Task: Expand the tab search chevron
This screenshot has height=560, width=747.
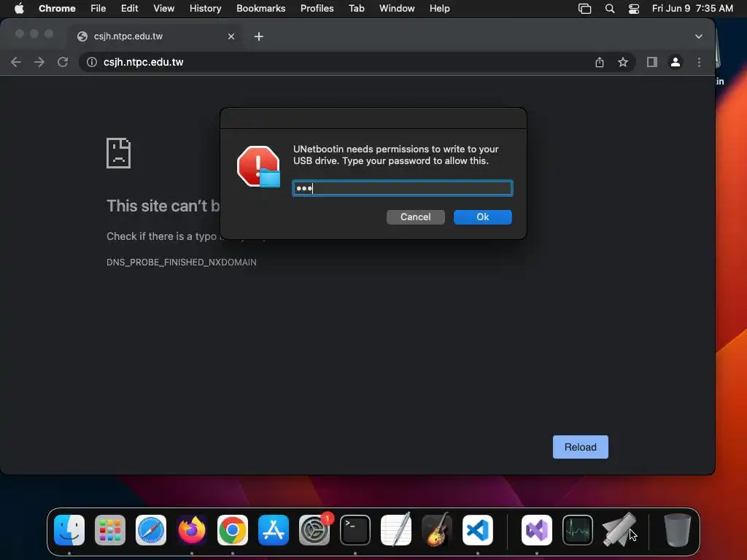Action: [698, 36]
